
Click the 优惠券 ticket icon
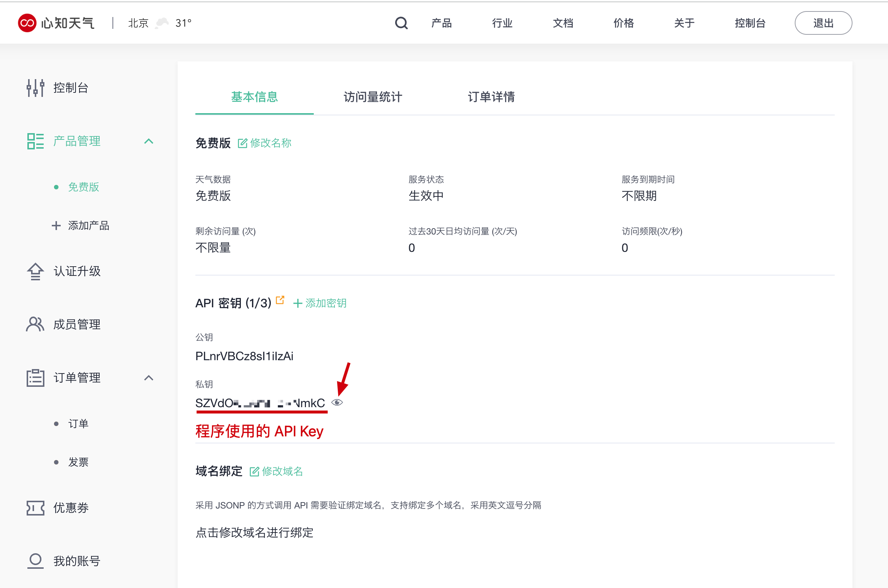coord(35,508)
